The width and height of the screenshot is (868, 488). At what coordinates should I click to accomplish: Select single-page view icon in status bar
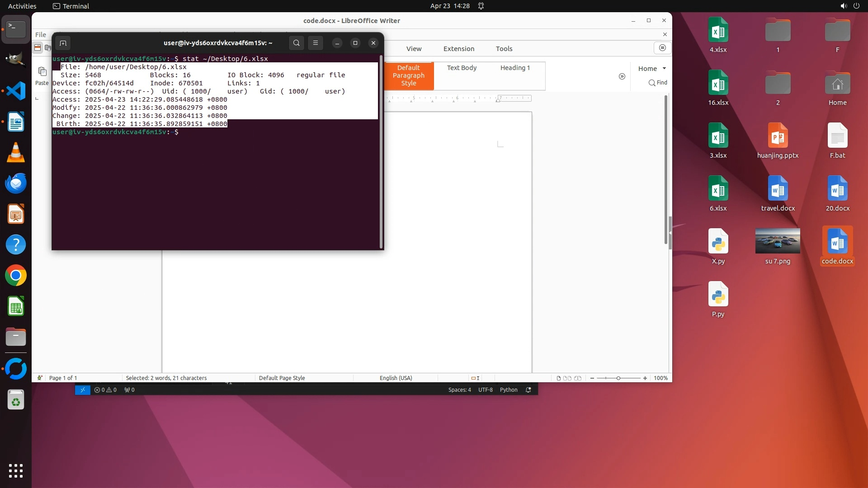coord(558,378)
